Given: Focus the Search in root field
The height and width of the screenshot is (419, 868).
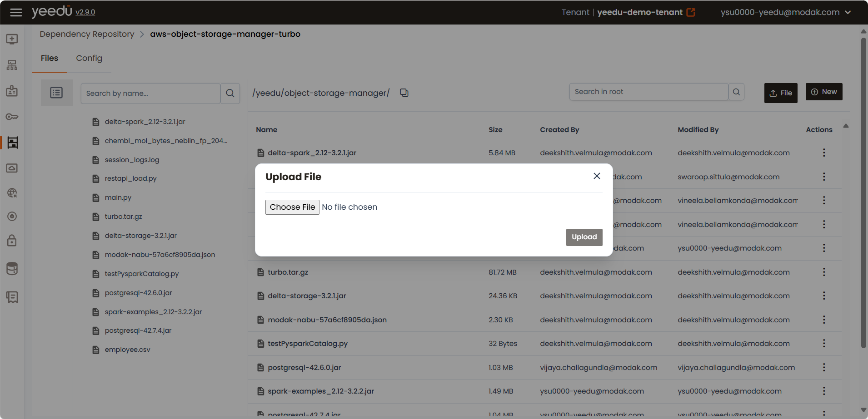Looking at the screenshot, I should click(649, 92).
